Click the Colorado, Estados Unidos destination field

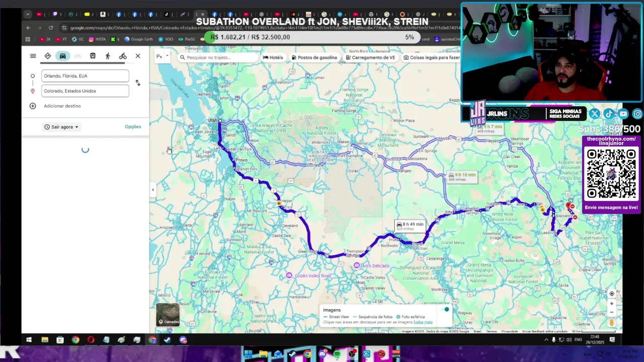click(x=85, y=91)
